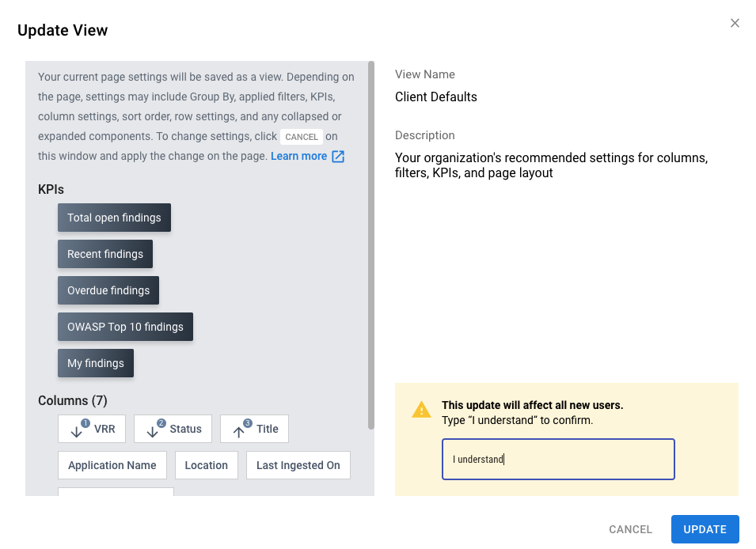Click the UPDATE button

coord(704,528)
